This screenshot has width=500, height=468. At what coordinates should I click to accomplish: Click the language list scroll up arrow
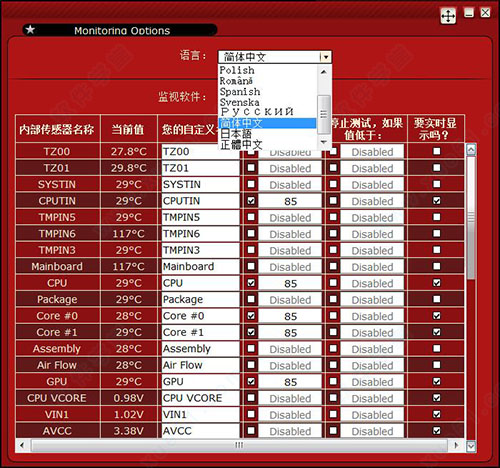pos(323,72)
